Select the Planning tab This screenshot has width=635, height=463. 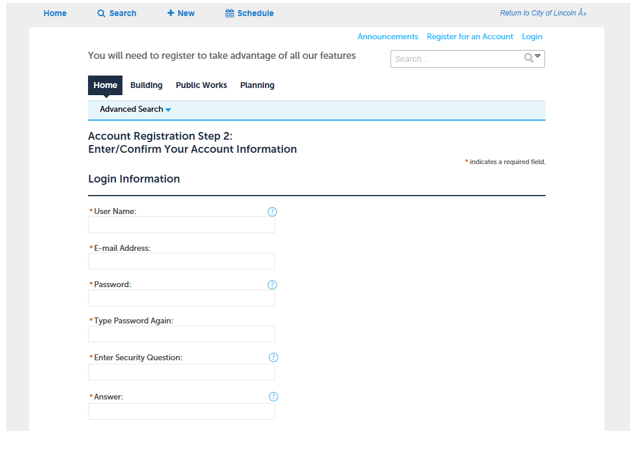pyautogui.click(x=257, y=86)
